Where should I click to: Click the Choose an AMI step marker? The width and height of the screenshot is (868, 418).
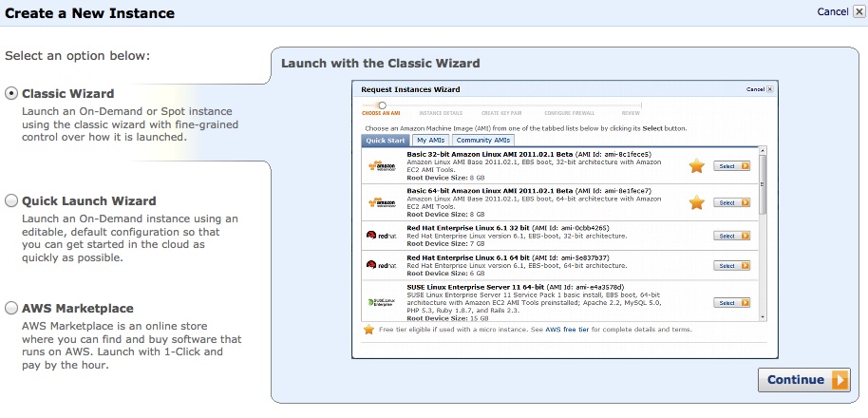pyautogui.click(x=382, y=105)
